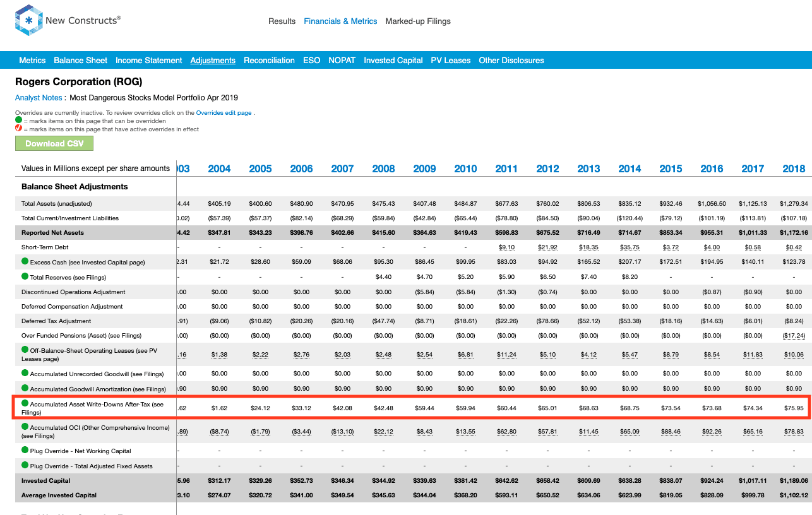The image size is (812, 515).
Task: Open the Financials & Metrics tab
Action: pyautogui.click(x=340, y=21)
